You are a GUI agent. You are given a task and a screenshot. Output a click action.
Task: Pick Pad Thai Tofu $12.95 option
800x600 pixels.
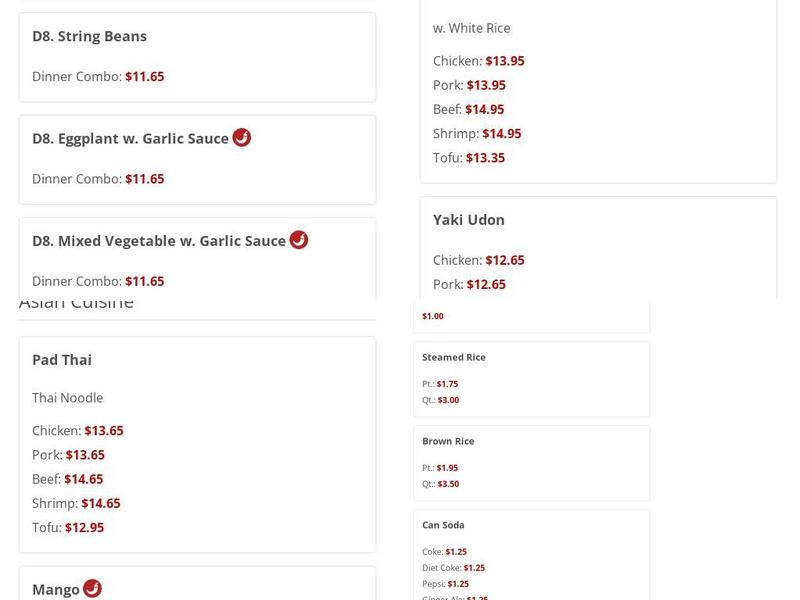point(84,527)
